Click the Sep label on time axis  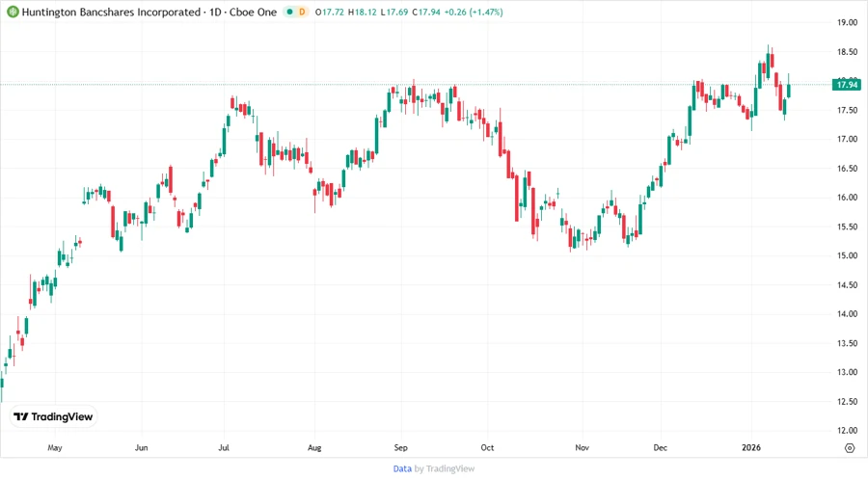click(x=400, y=447)
